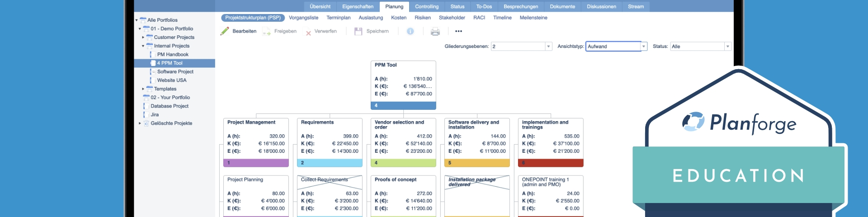Viewport: 868px width, 217px height.
Task: Open the Terminplan view
Action: point(338,18)
